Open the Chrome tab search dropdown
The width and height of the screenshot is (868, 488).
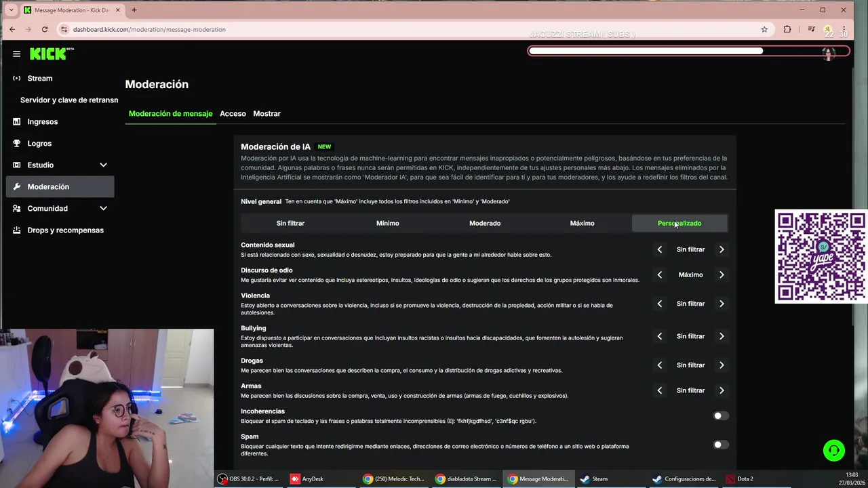point(11,10)
